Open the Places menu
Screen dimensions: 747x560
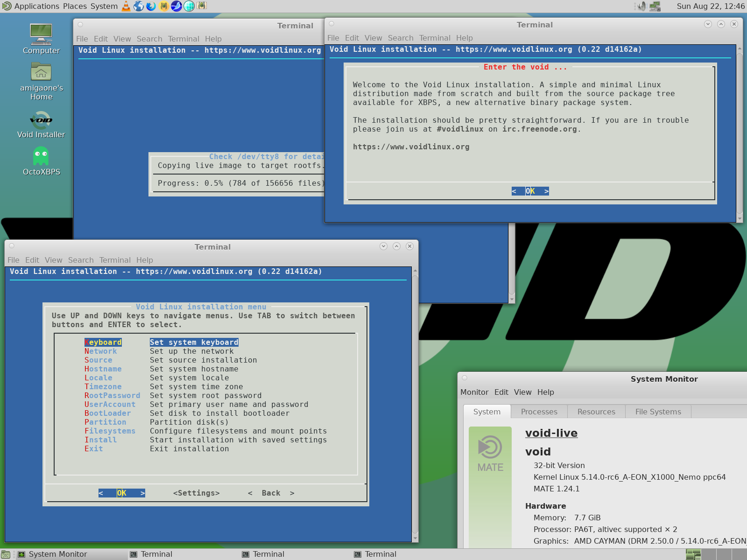[x=74, y=6]
